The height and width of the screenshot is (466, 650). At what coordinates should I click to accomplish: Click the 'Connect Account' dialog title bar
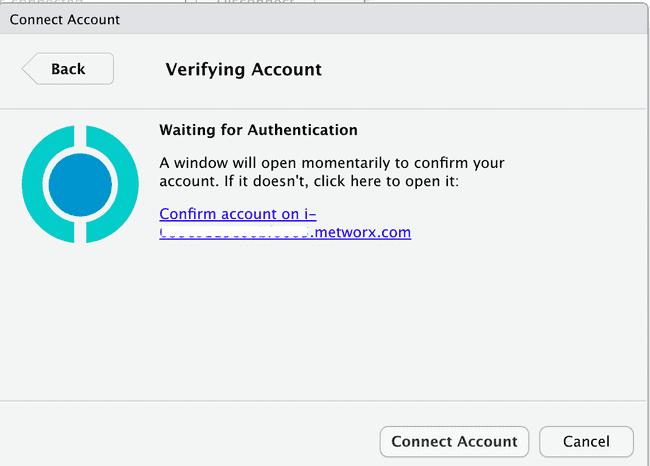323,19
